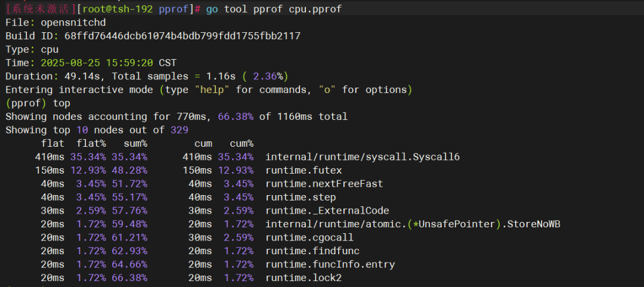Click 'internal/runtime/syscall.Syscall6' function name
Screen dimensions: 644x287
363,157
